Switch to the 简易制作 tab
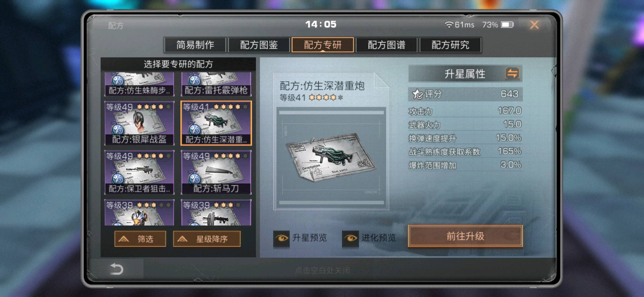This screenshot has height=297, width=644. (195, 45)
